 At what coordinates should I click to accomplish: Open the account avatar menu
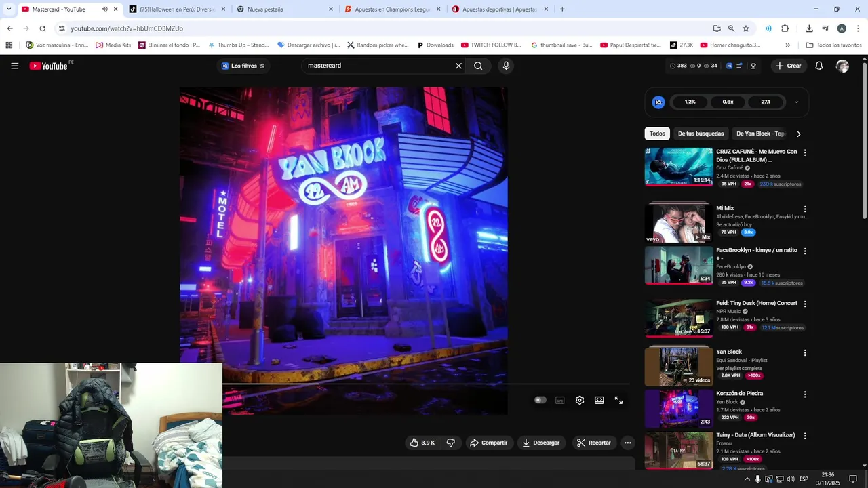[842, 66]
